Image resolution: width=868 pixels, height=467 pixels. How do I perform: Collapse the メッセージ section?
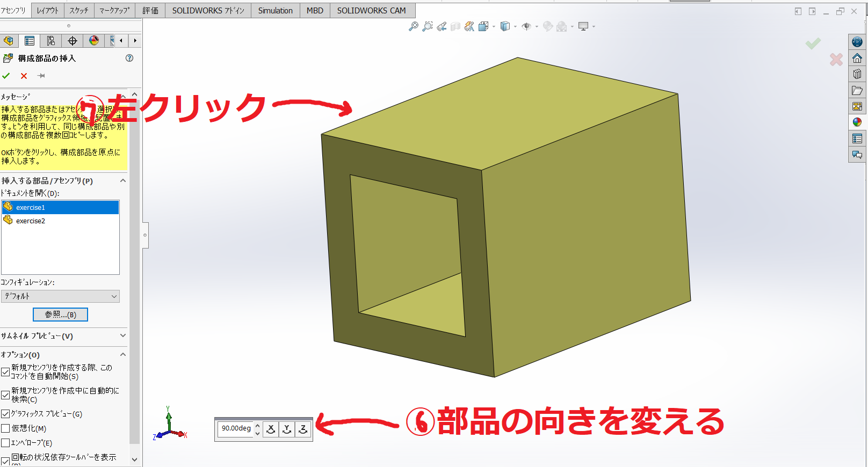(x=123, y=97)
